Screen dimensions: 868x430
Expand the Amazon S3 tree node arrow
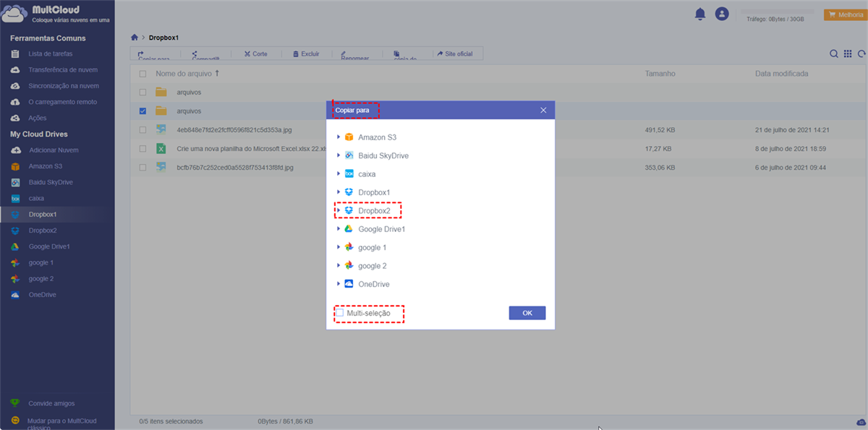[338, 137]
